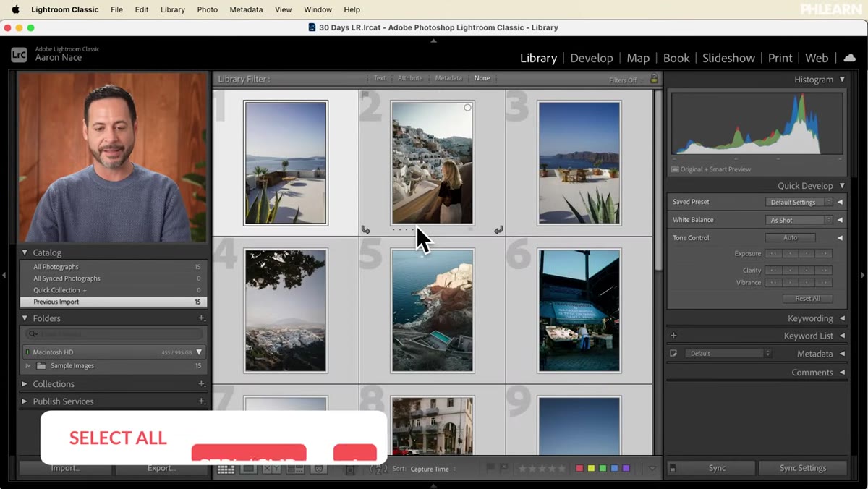The width and height of the screenshot is (868, 489).
Task: Select All Photographs in Catalog
Action: coord(114,267)
